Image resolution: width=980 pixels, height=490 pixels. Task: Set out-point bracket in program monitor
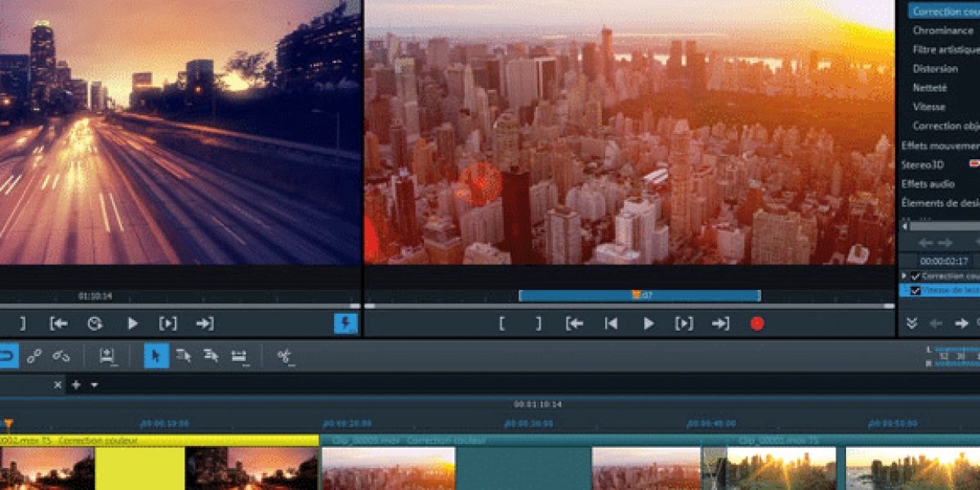tap(538, 323)
